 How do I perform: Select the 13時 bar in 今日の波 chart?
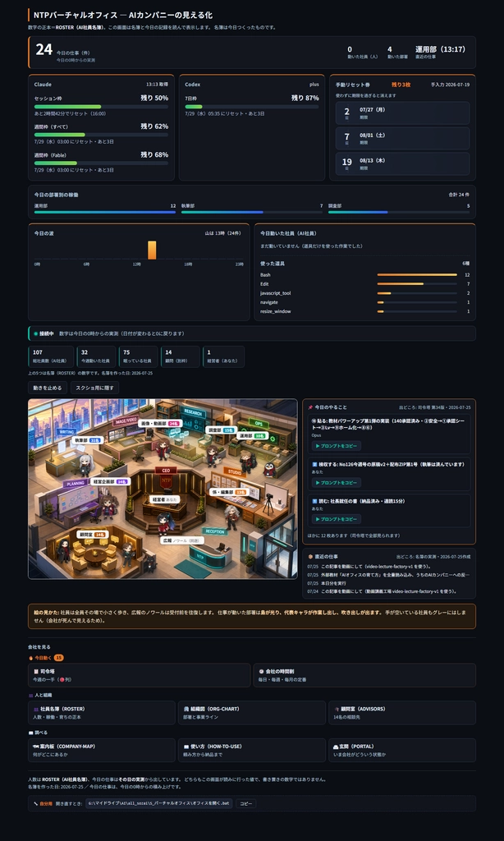click(152, 250)
